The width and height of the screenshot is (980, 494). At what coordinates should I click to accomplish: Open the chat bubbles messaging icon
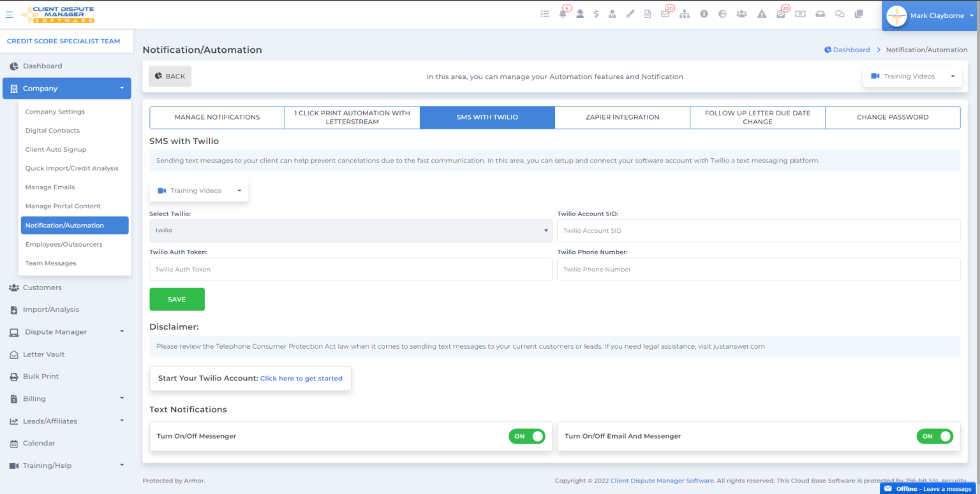[x=839, y=13]
